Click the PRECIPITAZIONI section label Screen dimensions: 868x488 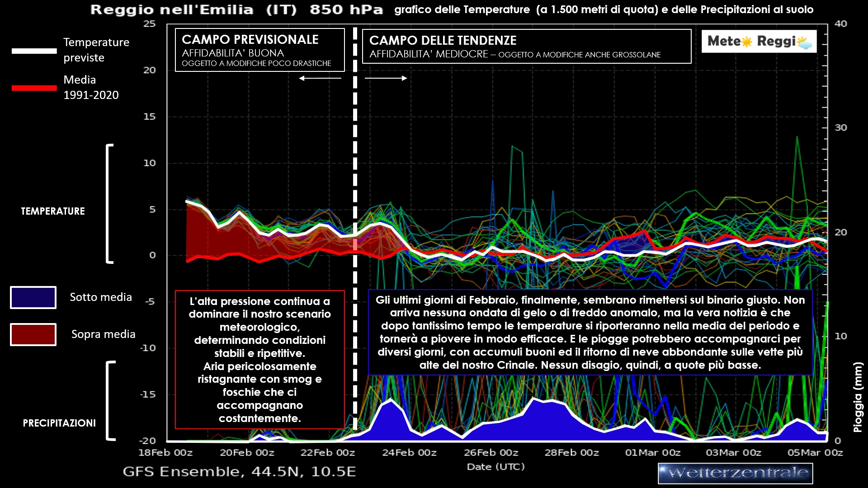[59, 423]
